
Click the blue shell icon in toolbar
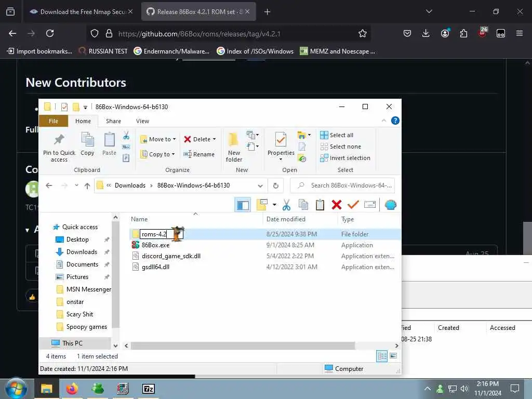coord(391,205)
